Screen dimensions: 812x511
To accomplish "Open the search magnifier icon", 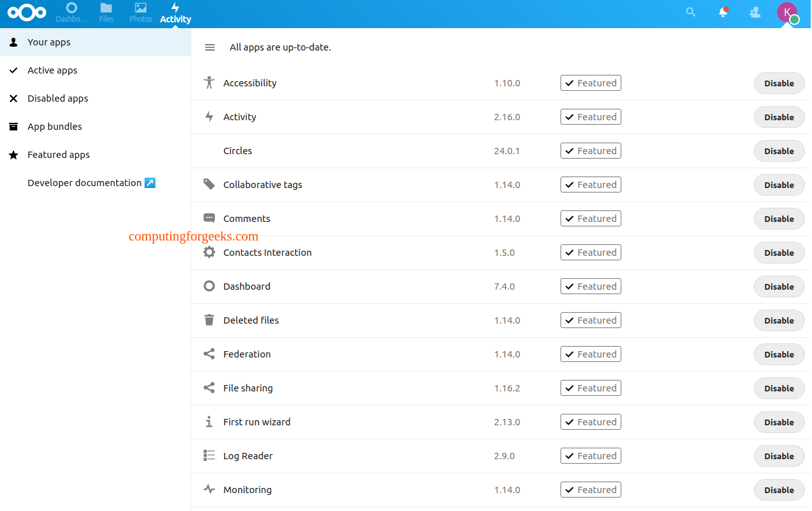I will pyautogui.click(x=690, y=12).
